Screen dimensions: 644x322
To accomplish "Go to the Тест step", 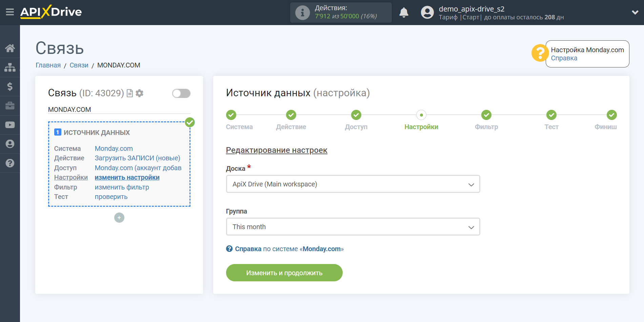I will (551, 115).
